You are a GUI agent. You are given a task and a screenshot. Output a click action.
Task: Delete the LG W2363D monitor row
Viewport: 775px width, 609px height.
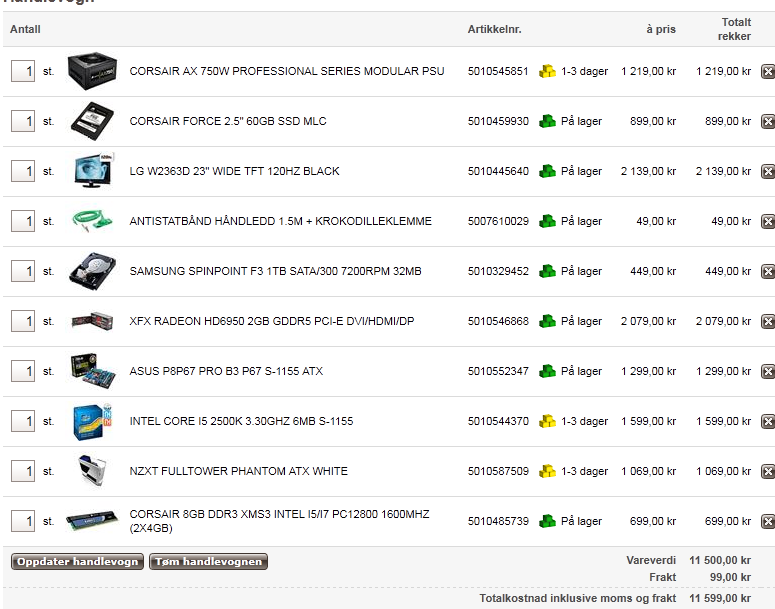[x=768, y=171]
